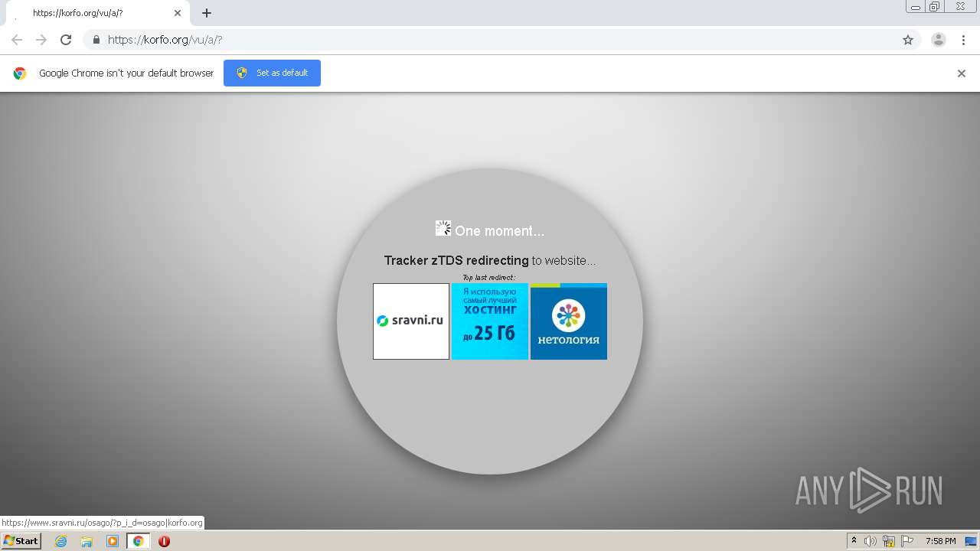Viewport: 980px width, 551px height.
Task: Open the volume speaker tray icon
Action: point(871,541)
